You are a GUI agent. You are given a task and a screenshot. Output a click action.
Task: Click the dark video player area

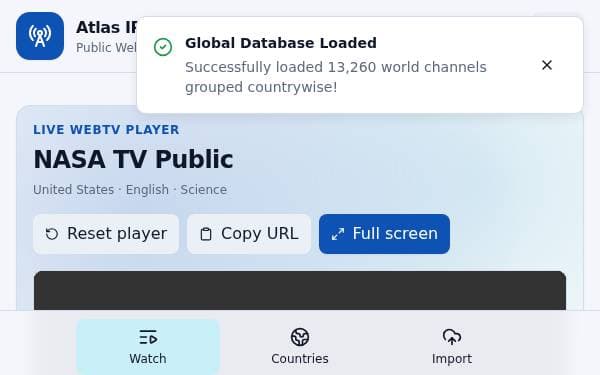(300, 290)
